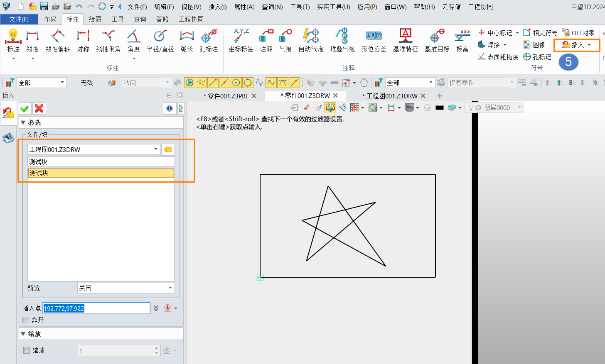Viewport: 605px width, 364px height.
Task: Select the 标注 dimension tool
Action: coord(13,41)
